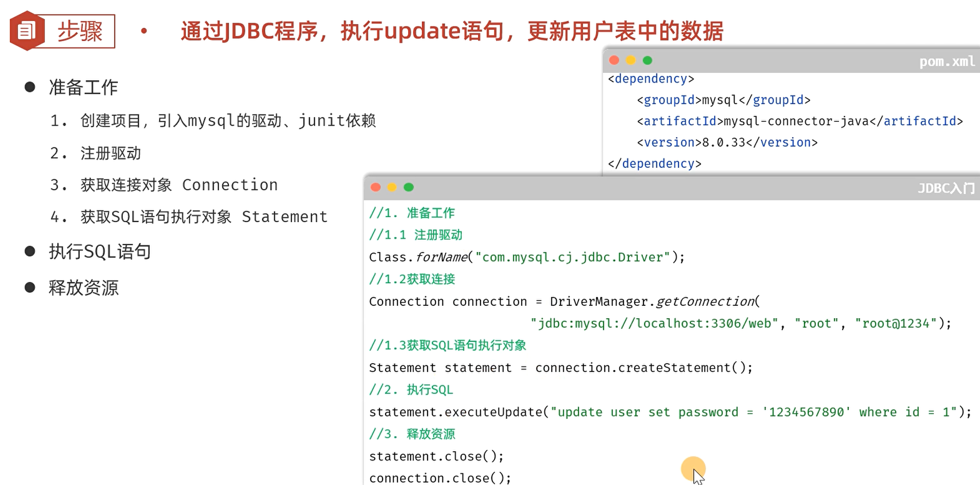Click the Class.forName driver code line
This screenshot has width=980, height=485.
[527, 257]
